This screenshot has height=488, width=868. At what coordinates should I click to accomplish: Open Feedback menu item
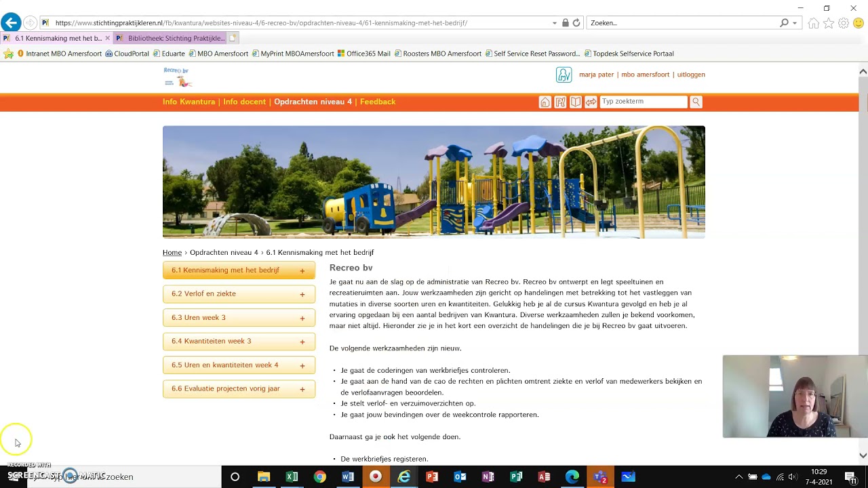[x=378, y=102]
